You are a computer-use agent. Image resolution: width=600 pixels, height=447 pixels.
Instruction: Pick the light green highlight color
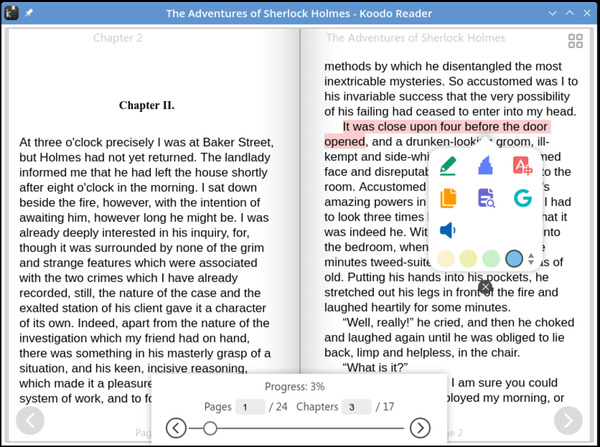[491, 259]
